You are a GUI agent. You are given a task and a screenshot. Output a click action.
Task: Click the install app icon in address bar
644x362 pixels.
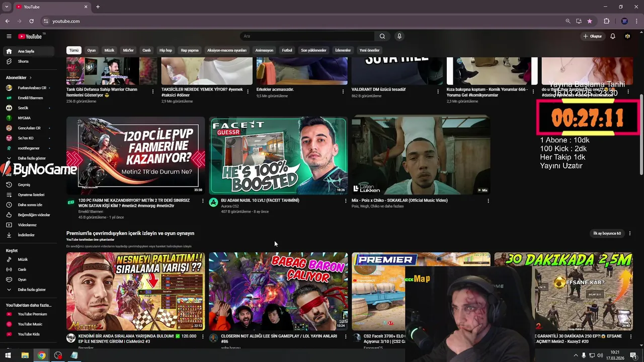point(579,21)
